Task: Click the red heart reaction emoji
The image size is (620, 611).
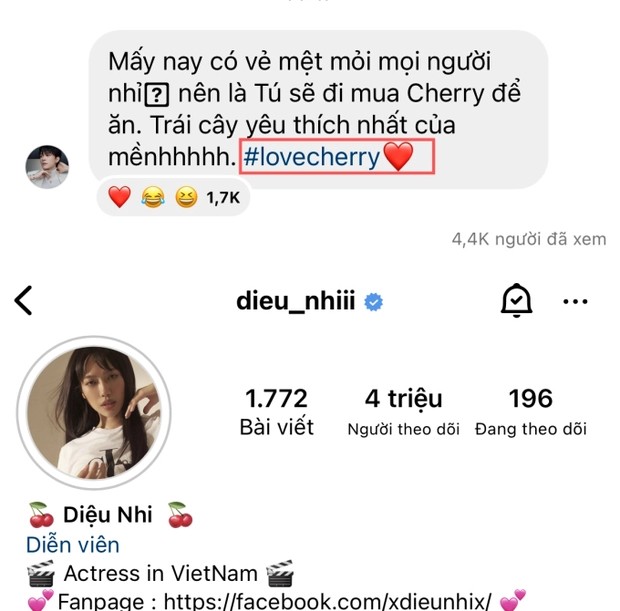Action: point(119,197)
